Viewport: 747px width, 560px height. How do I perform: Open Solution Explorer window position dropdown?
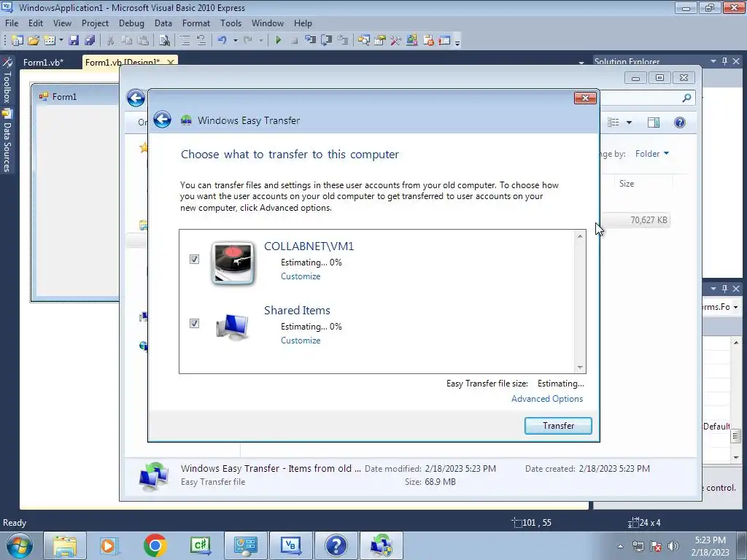click(x=713, y=61)
